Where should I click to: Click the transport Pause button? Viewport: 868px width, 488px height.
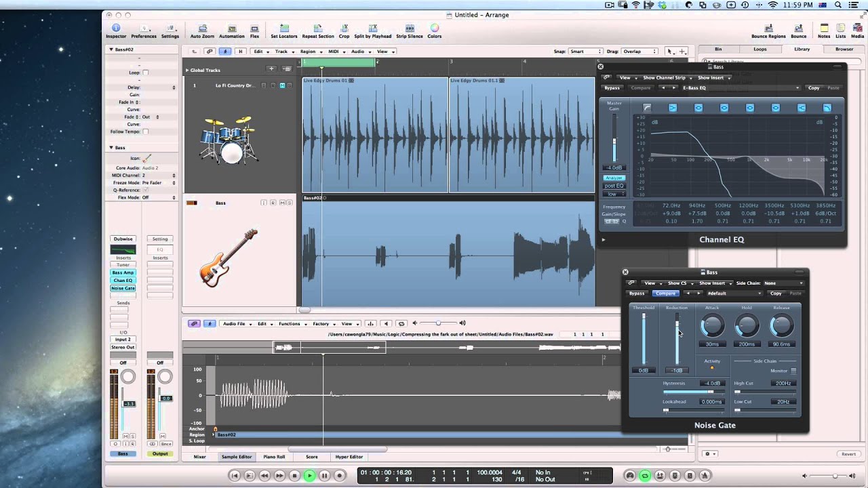pyautogui.click(x=324, y=476)
